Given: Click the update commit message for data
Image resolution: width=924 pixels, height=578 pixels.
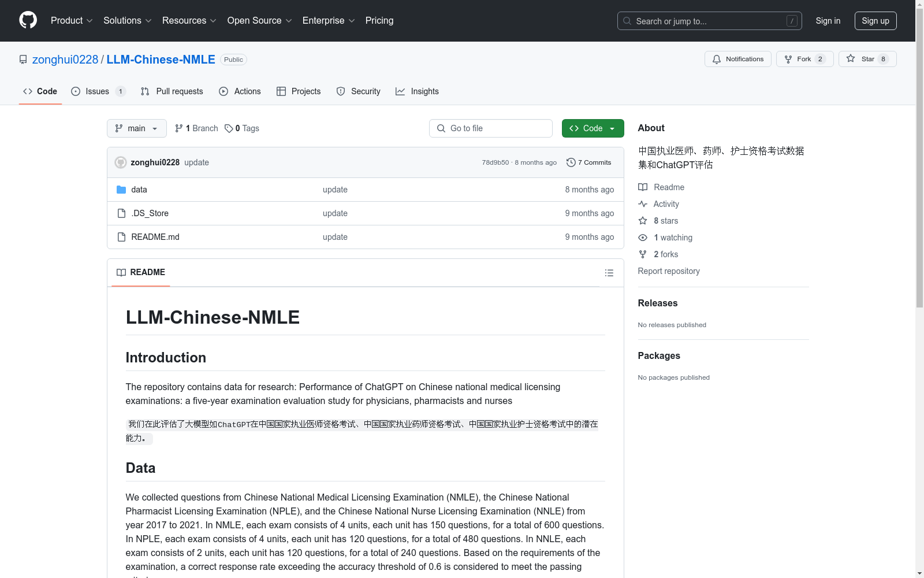Looking at the screenshot, I should pos(335,190).
